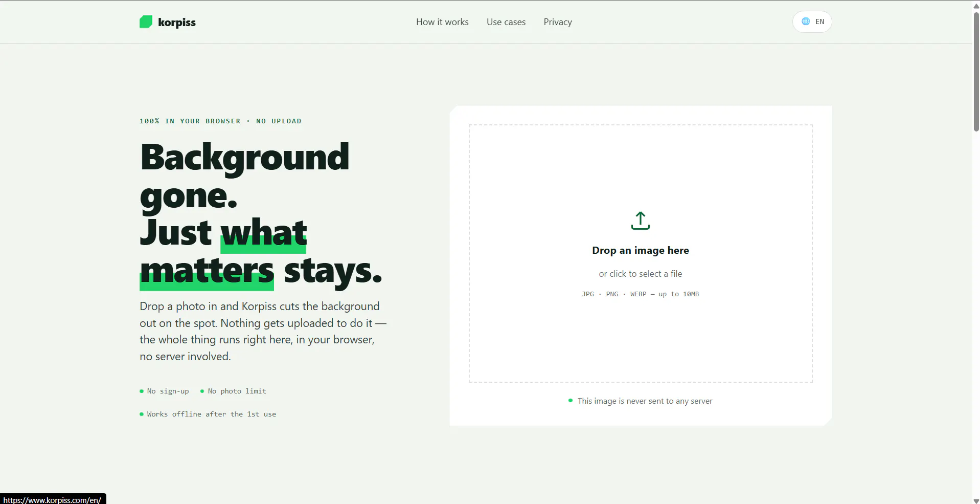Open the Privacy link
The width and height of the screenshot is (980, 504).
tap(558, 22)
